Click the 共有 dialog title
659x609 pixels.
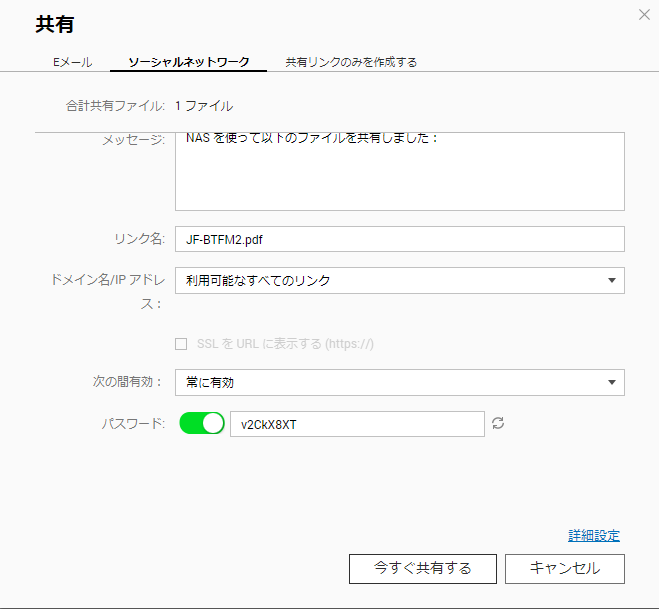55,24
